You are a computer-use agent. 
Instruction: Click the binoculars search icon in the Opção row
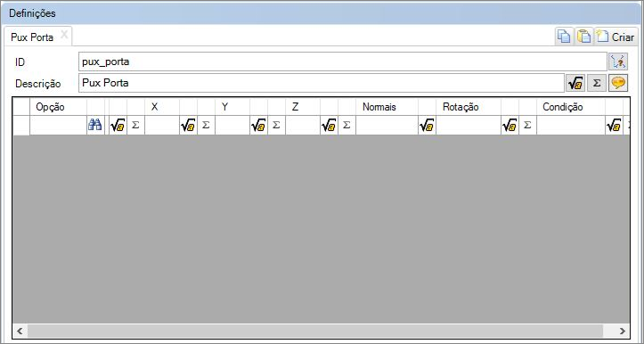(x=95, y=126)
